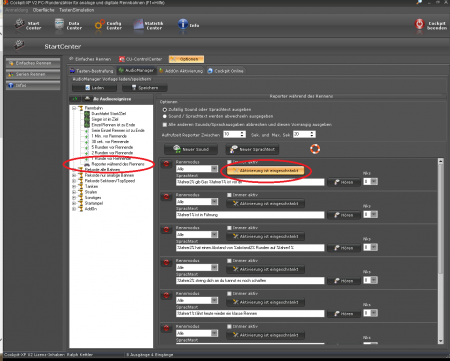Screen dimensions: 450x361
Task: Select 'Sound / Sprachtext werden abwechselnd ausgegeben'
Action: point(165,116)
